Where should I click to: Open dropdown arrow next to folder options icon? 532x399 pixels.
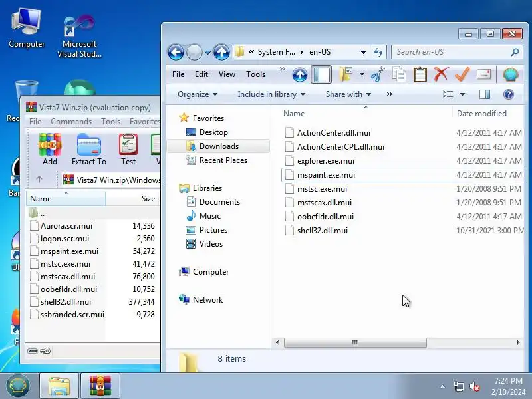[x=362, y=74]
